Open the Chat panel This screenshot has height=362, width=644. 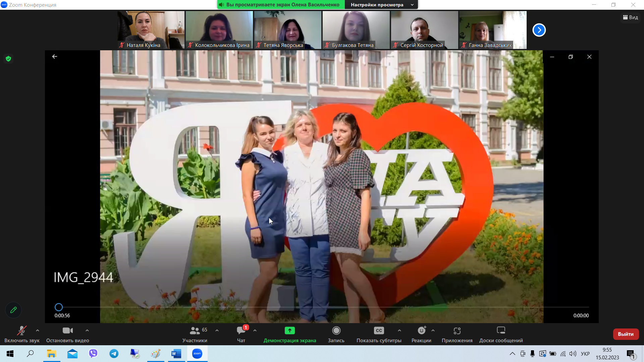tap(241, 331)
